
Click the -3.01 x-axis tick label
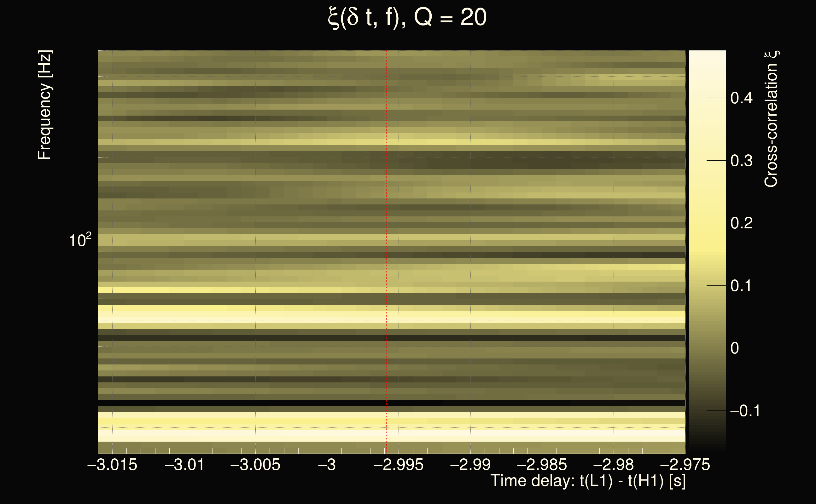184,465
